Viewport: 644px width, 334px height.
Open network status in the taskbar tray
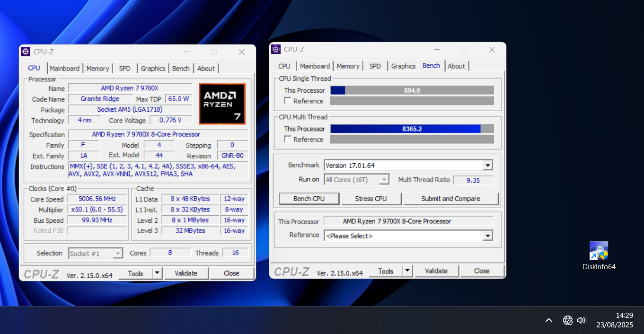pyautogui.click(x=568, y=320)
